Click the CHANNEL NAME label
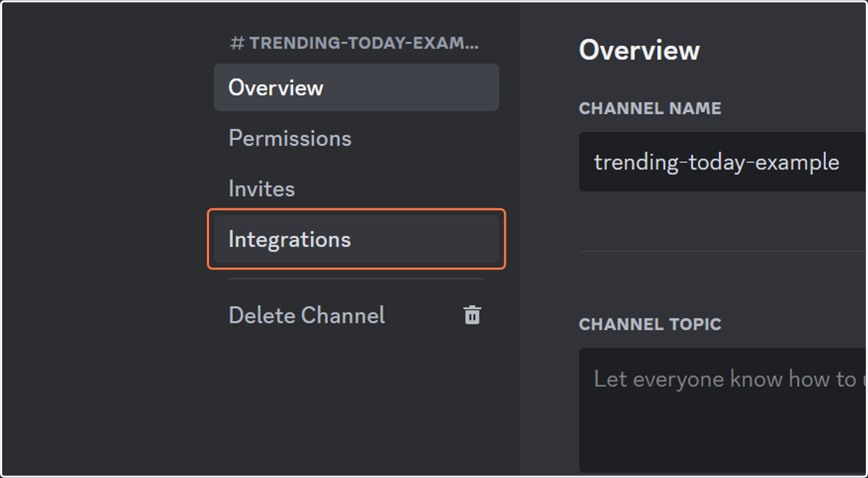868x478 pixels. [x=650, y=108]
